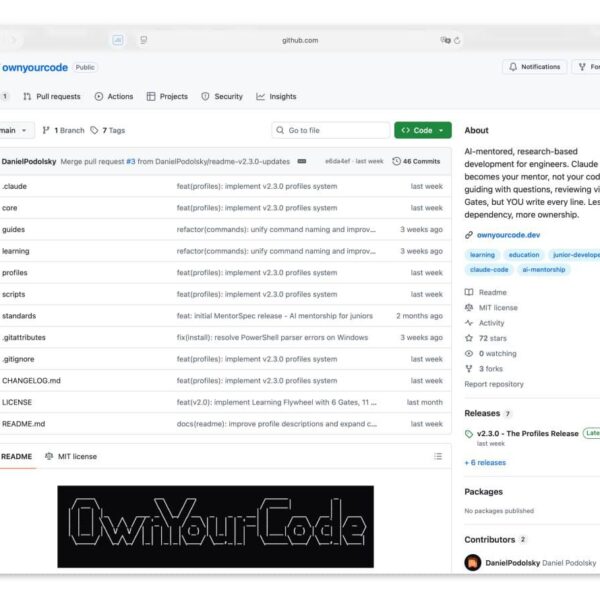Open the Readme link in About
600x600 pixels.
(x=492, y=292)
